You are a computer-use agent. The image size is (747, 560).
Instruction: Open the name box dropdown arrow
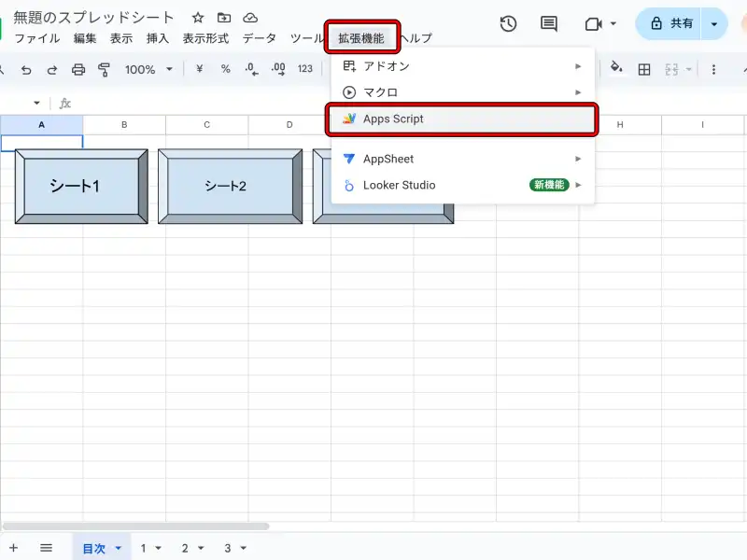point(36,103)
